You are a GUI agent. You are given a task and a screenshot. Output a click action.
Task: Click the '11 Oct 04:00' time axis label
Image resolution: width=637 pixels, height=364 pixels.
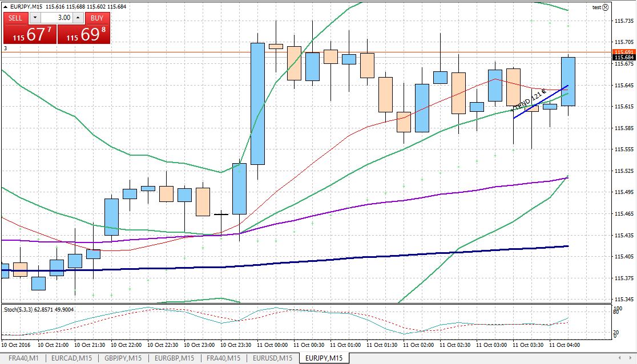(x=565, y=345)
